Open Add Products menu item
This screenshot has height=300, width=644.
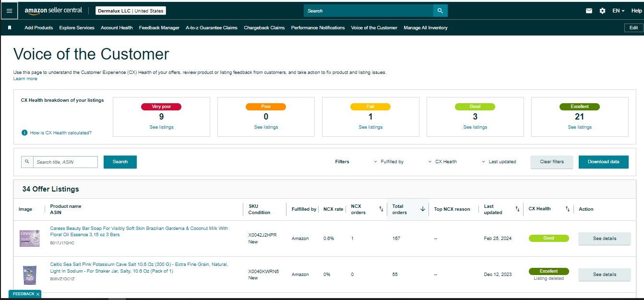point(39,28)
